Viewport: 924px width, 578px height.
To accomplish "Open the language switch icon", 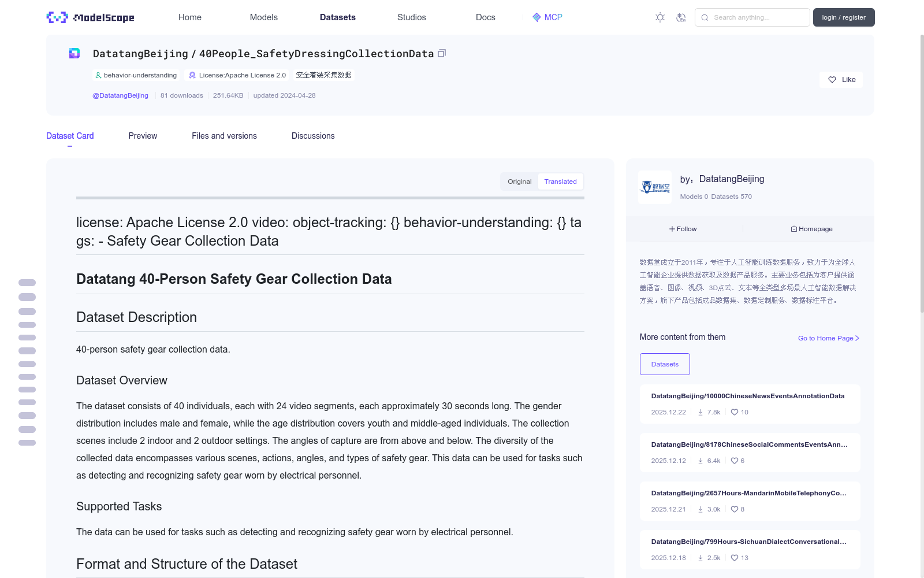I will coord(681,17).
